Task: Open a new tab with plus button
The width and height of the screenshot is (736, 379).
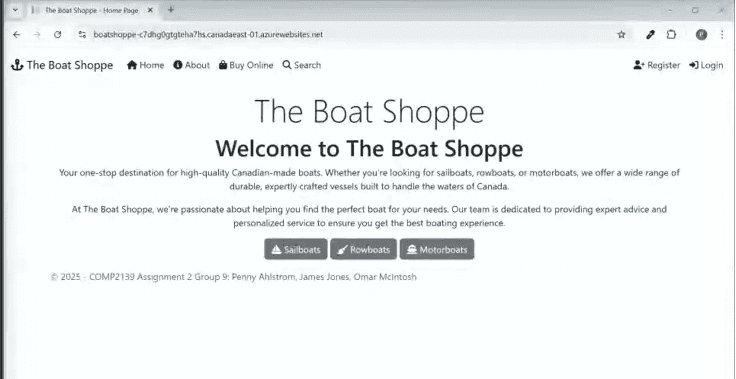Action: click(x=171, y=9)
